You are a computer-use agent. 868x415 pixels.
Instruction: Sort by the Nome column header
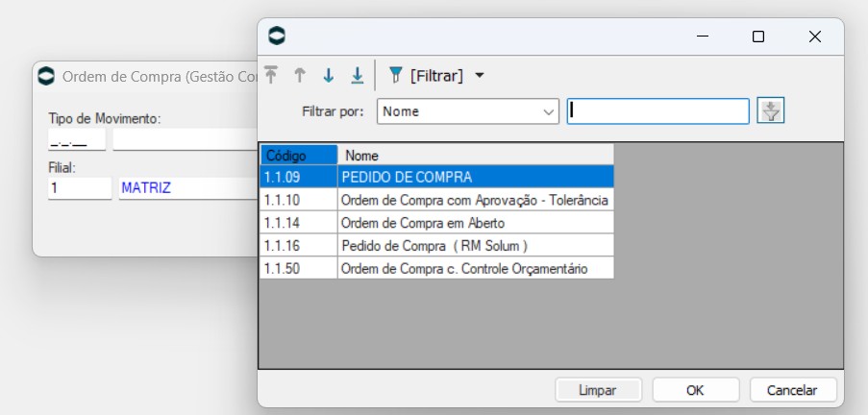(476, 155)
